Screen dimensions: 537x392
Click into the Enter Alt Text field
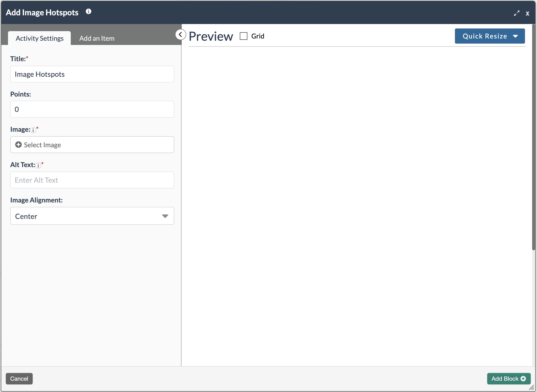coord(92,180)
